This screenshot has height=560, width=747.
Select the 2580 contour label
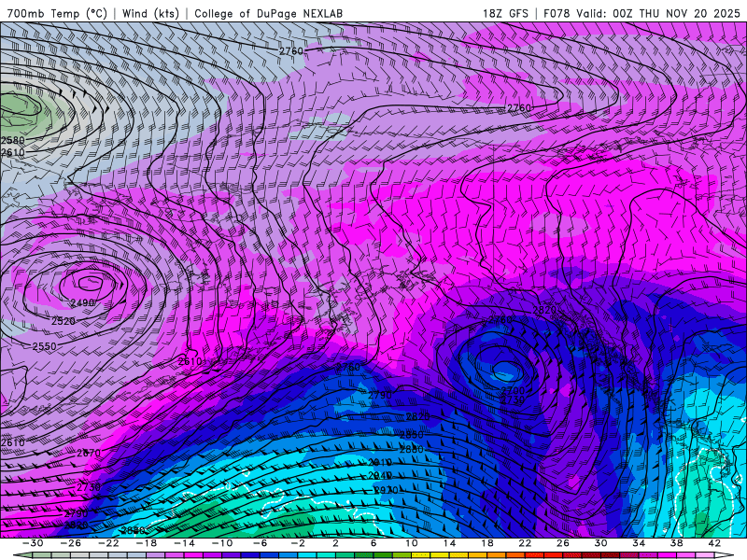(x=13, y=141)
